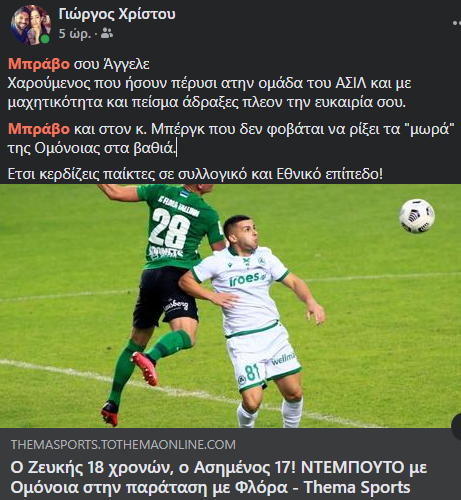Click the soccer ball in the photo
The image size is (461, 500).
(x=417, y=216)
